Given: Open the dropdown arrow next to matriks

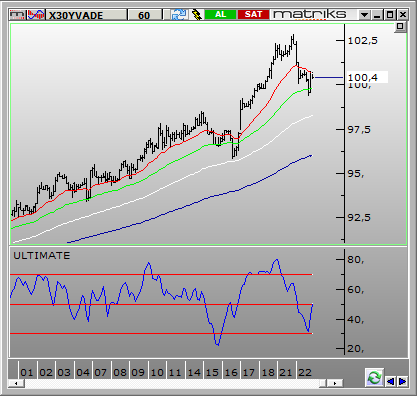Looking at the screenshot, I should 364,15.
